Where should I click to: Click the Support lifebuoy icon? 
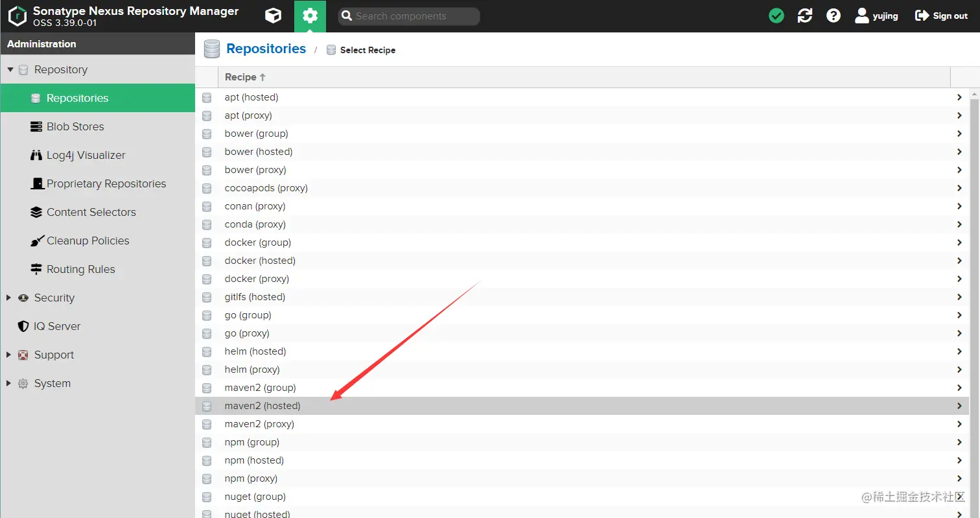23,355
